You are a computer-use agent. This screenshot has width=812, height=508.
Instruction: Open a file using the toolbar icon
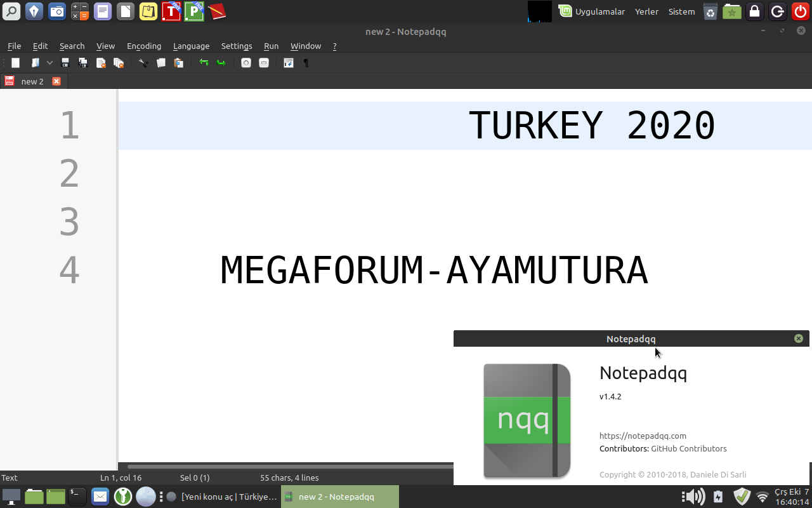(36, 63)
